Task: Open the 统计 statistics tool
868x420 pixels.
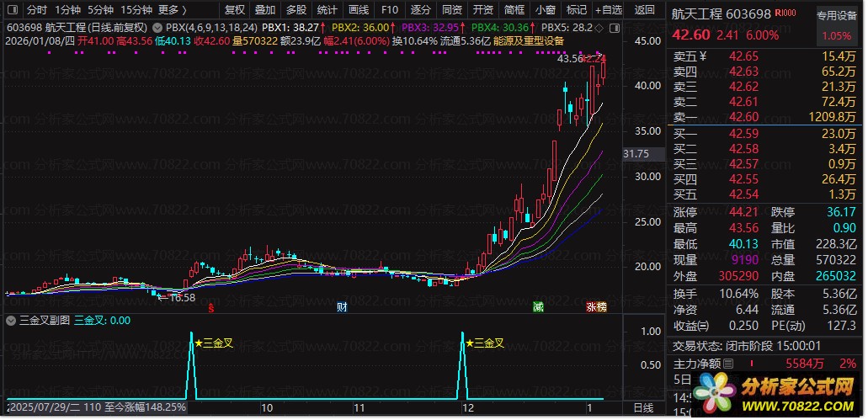Action: tap(327, 9)
